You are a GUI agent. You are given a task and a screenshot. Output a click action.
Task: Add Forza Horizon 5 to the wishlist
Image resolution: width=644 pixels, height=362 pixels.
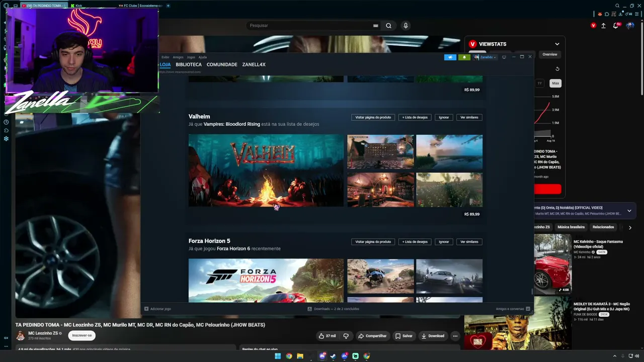click(x=415, y=242)
